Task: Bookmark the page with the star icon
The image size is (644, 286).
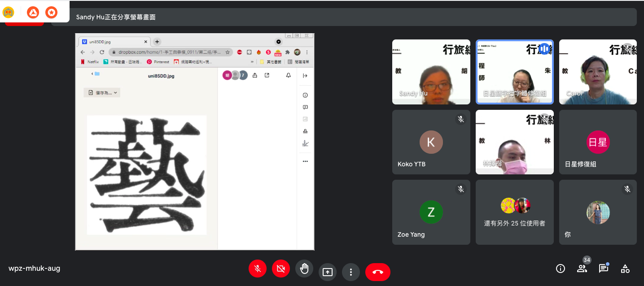Action: click(x=227, y=52)
